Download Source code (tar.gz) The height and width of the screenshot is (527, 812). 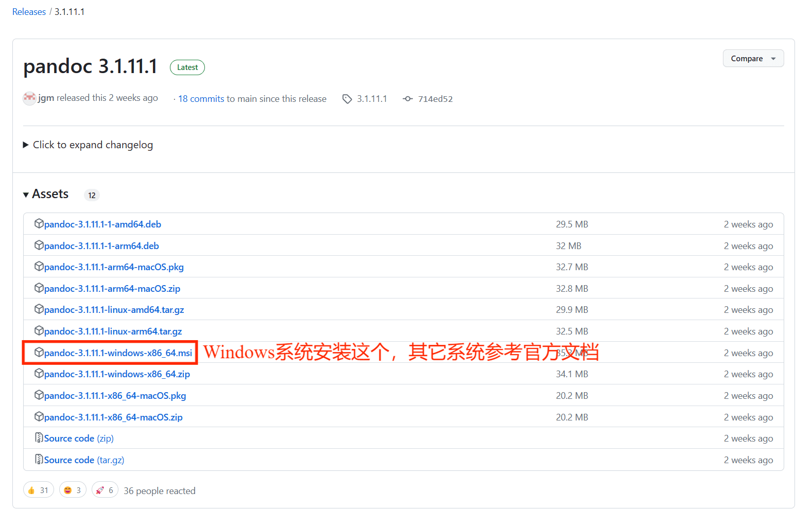pos(84,460)
